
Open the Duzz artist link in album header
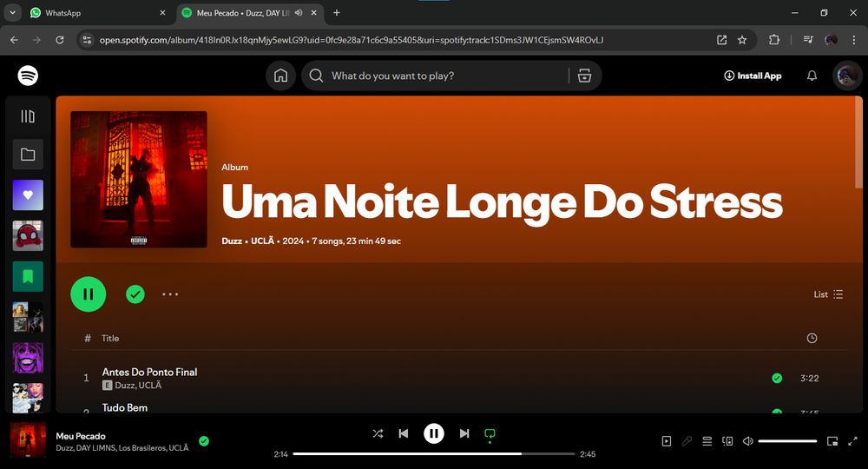[232, 241]
